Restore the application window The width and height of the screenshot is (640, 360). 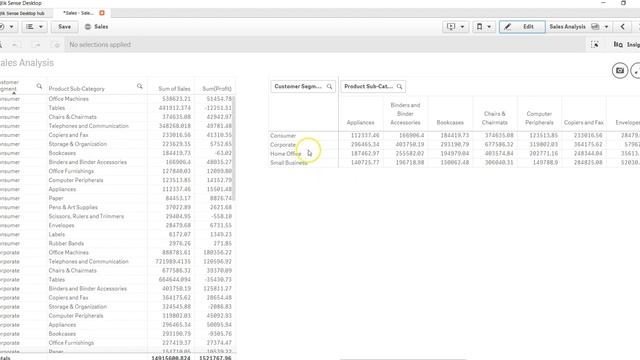pyautogui.click(x=623, y=3)
